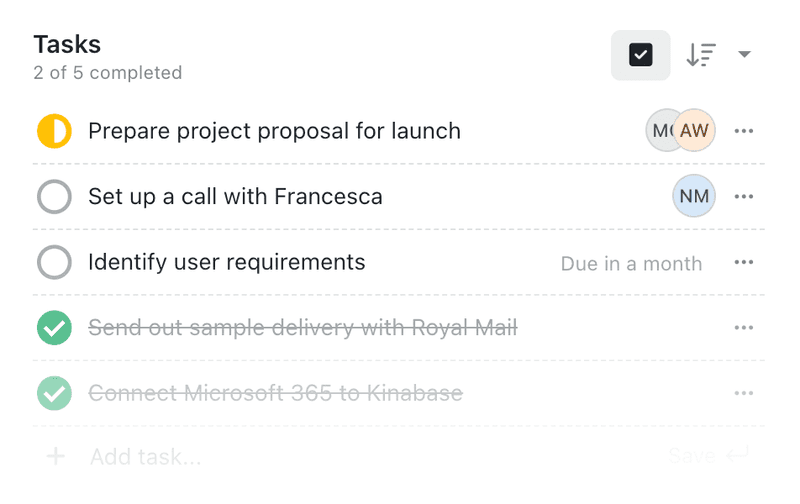Click the partially hidden MC avatar
The image size is (800, 504).
[x=659, y=131]
